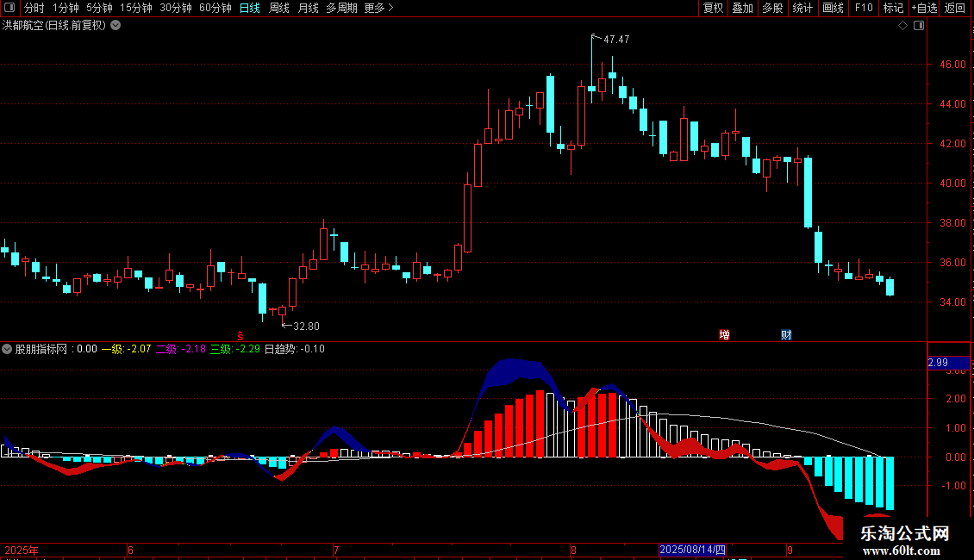This screenshot has height=560, width=974.
Task: Click the 返回 back button
Action: [955, 8]
